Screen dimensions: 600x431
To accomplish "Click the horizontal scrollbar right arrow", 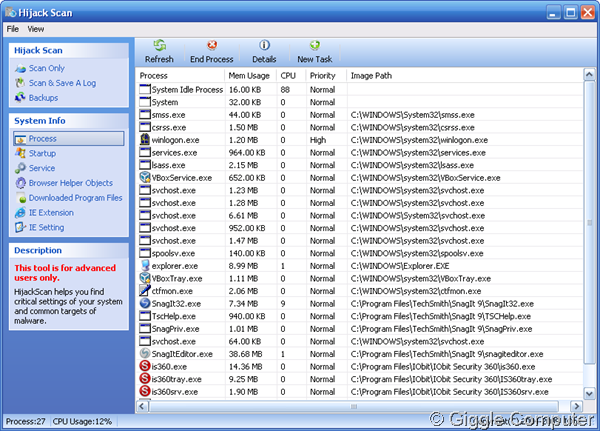I will 576,406.
